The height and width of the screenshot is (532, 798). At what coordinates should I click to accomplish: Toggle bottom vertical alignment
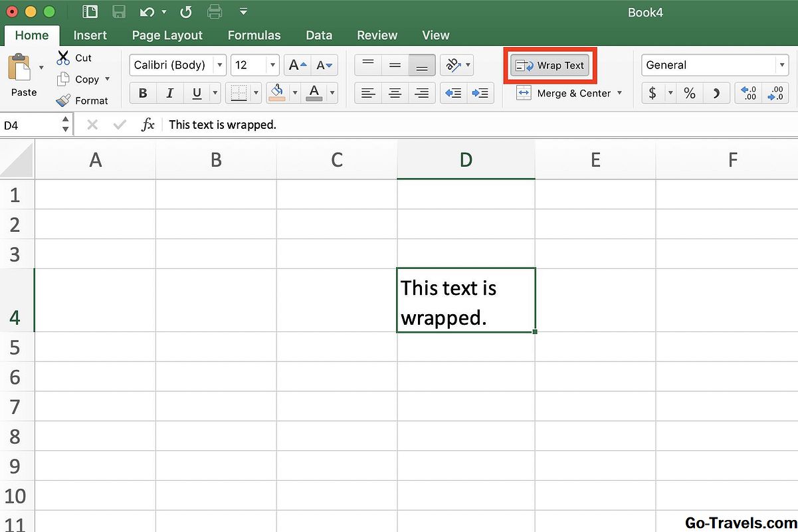pyautogui.click(x=421, y=65)
